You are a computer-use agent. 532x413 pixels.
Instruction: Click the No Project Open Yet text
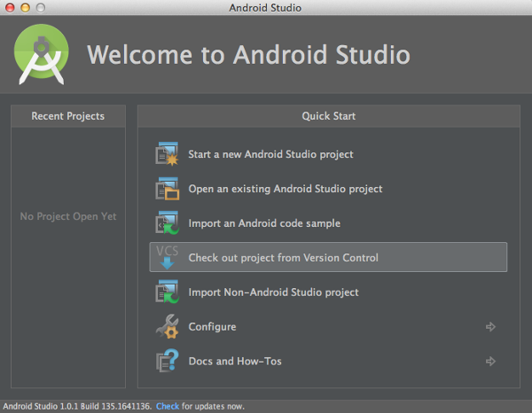(x=68, y=216)
